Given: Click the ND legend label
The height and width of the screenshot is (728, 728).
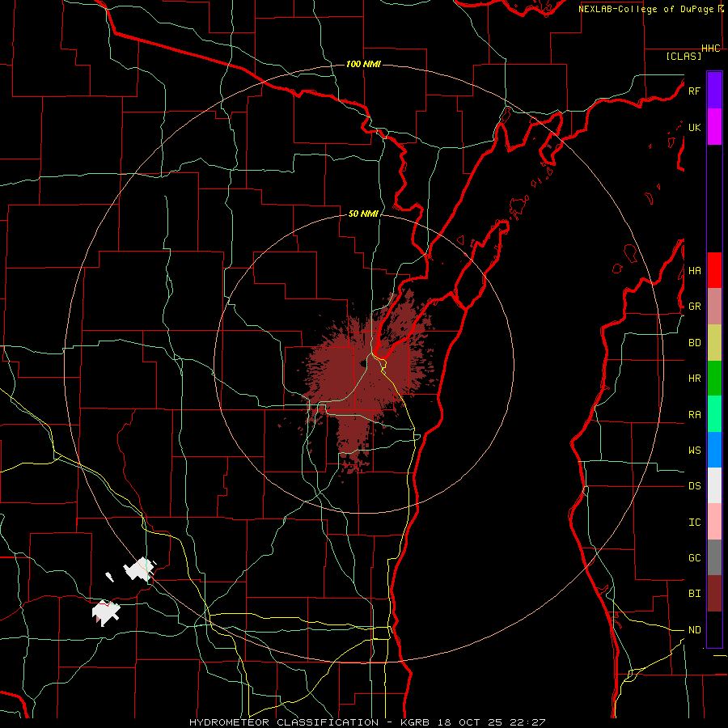Looking at the screenshot, I should point(694,630).
